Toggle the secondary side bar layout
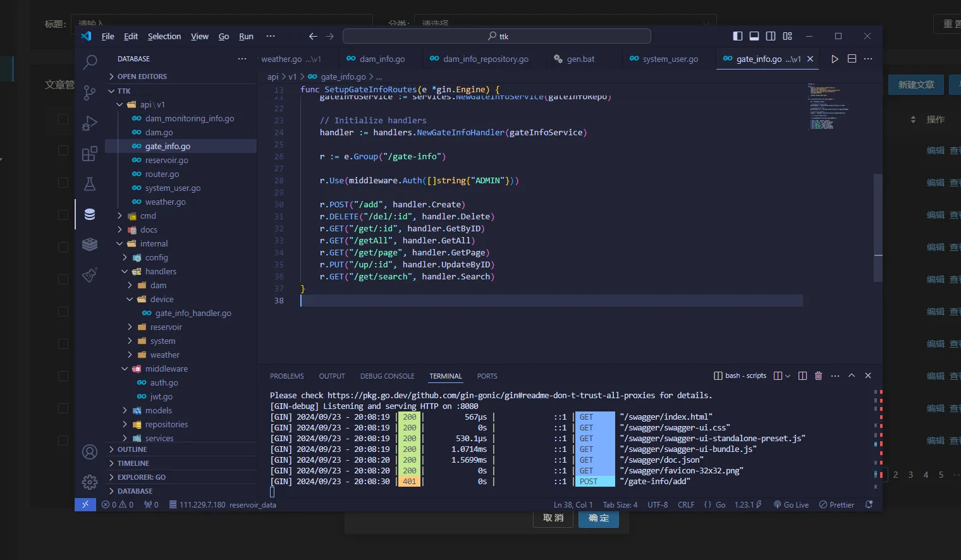The height and width of the screenshot is (560, 961). pyautogui.click(x=771, y=36)
